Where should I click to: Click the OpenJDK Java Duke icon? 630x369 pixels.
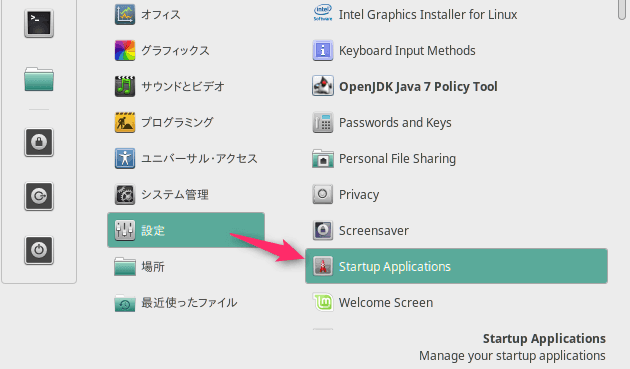pos(323,86)
